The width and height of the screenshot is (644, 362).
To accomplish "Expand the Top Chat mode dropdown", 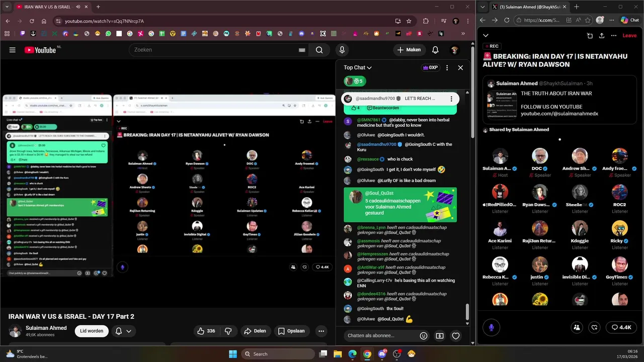I will (x=358, y=67).
